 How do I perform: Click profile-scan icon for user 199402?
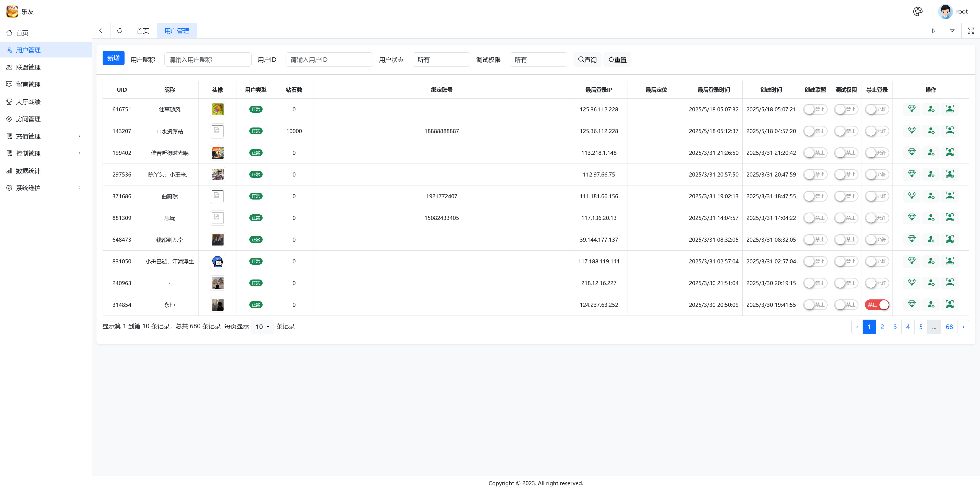(950, 152)
